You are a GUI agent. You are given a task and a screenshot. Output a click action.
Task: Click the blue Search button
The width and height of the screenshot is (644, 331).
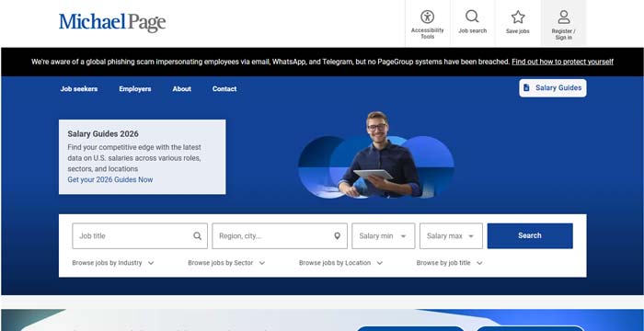530,235
